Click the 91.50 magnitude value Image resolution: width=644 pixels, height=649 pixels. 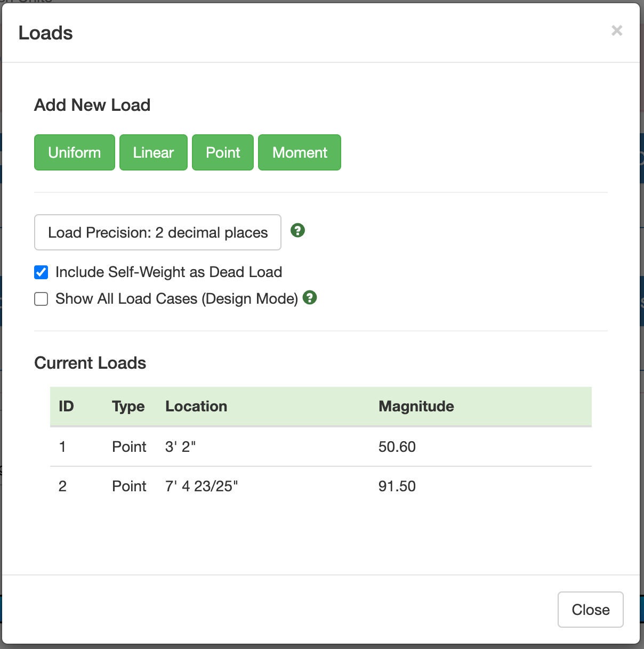pos(397,486)
